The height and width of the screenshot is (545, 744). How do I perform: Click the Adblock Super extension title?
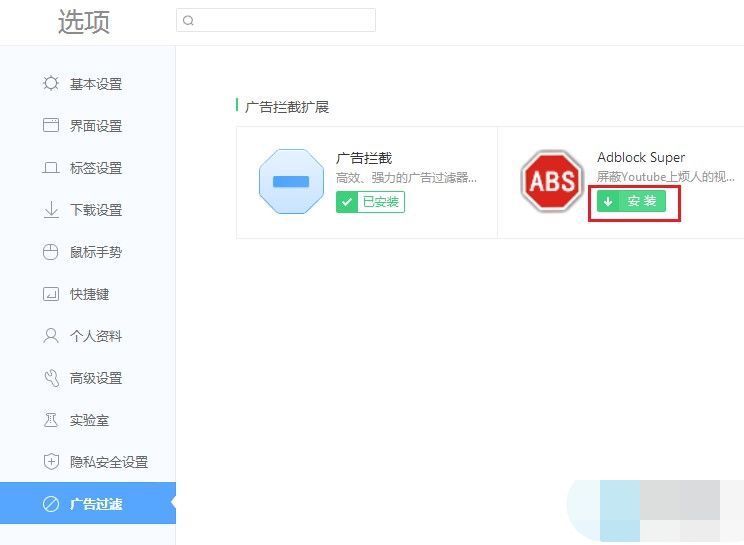641,157
